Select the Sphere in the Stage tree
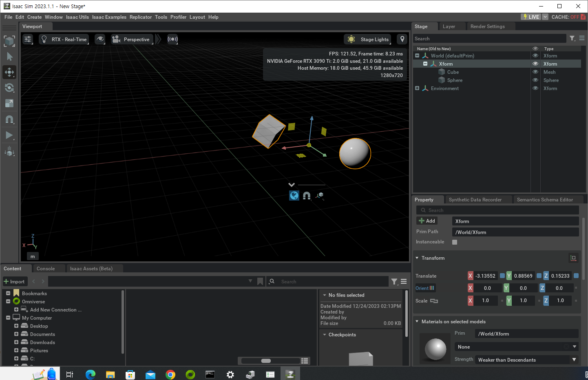This screenshot has height=380, width=588. coord(455,80)
